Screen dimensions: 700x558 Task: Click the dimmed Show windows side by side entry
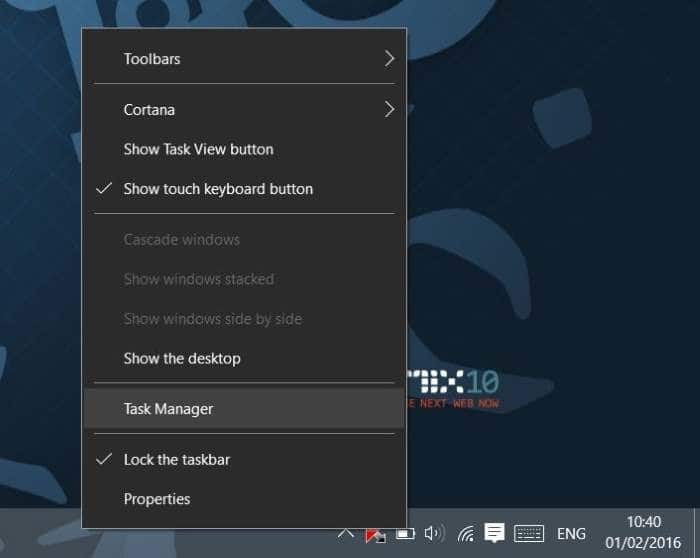click(244, 319)
